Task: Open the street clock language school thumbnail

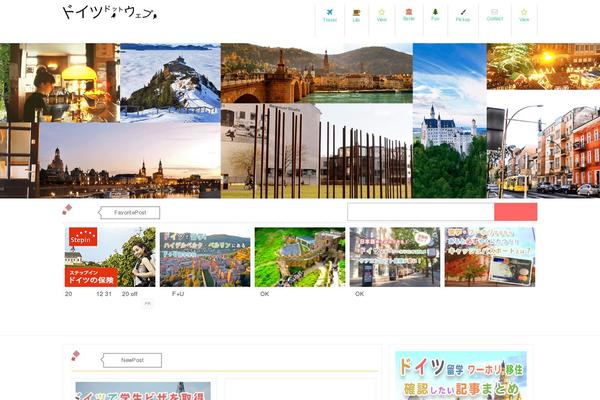Action: (395, 257)
